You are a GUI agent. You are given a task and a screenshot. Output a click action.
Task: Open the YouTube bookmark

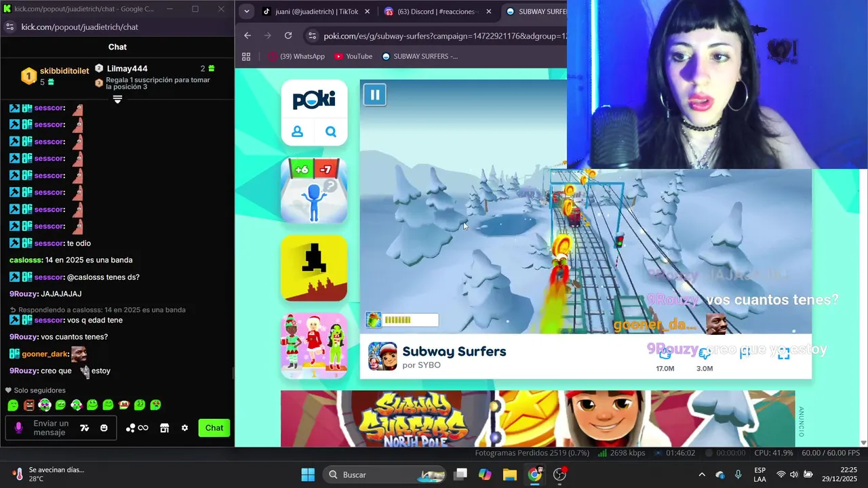[x=353, y=56]
